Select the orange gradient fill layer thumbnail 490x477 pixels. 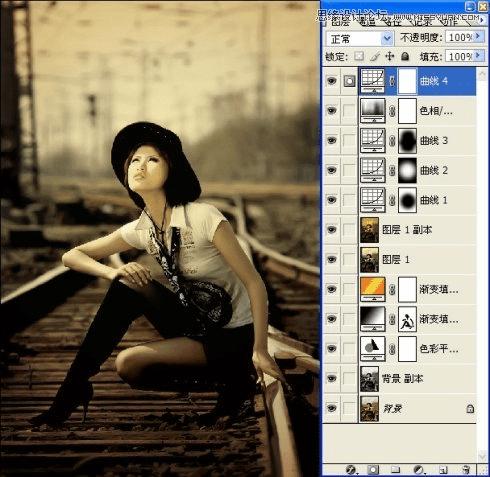pyautogui.click(x=372, y=289)
